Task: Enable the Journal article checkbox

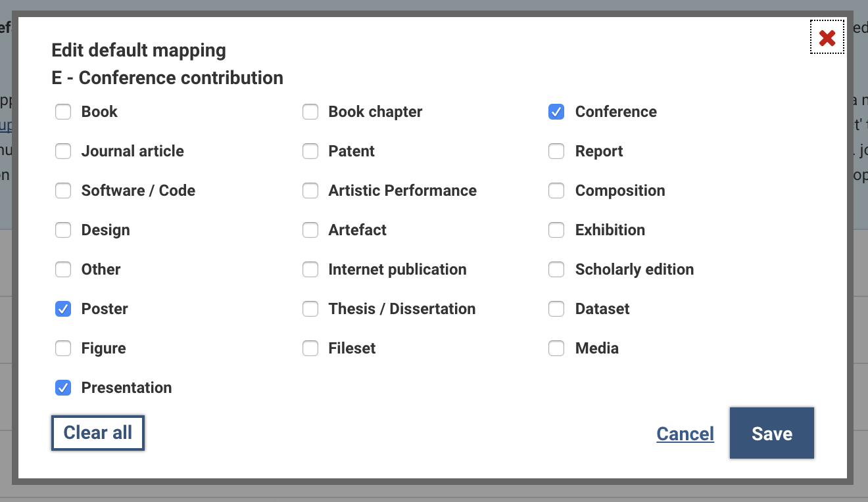Action: (x=63, y=151)
